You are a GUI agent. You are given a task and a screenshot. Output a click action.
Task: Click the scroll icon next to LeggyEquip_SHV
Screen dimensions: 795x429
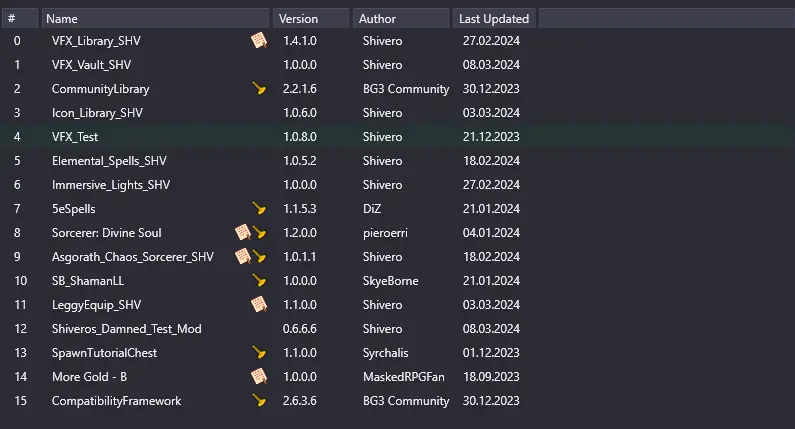coord(259,305)
